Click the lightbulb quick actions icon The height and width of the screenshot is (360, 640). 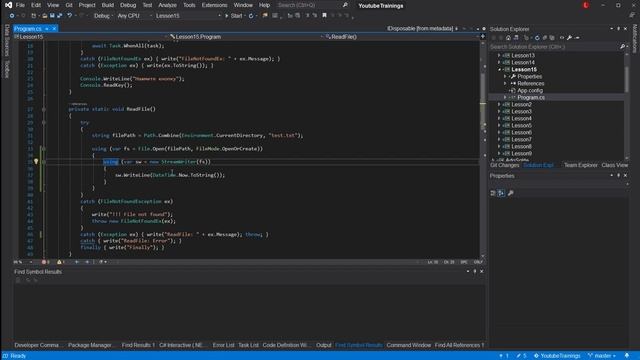(36, 162)
